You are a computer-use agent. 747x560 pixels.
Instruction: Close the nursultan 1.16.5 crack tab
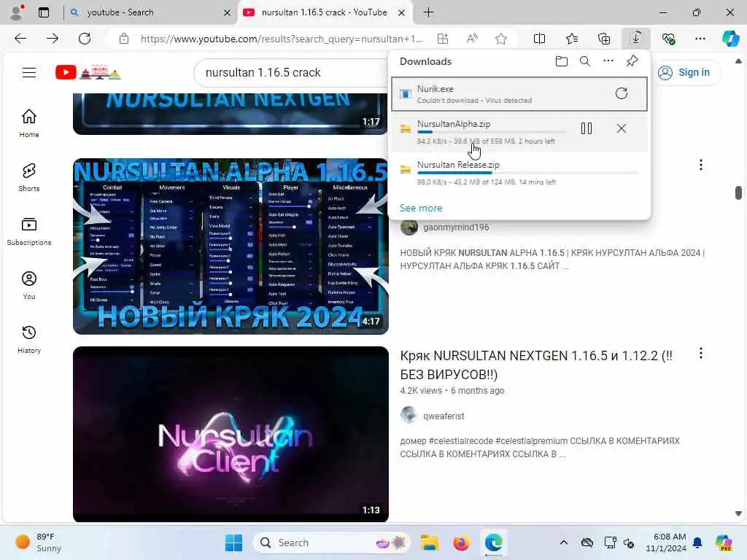pyautogui.click(x=402, y=13)
